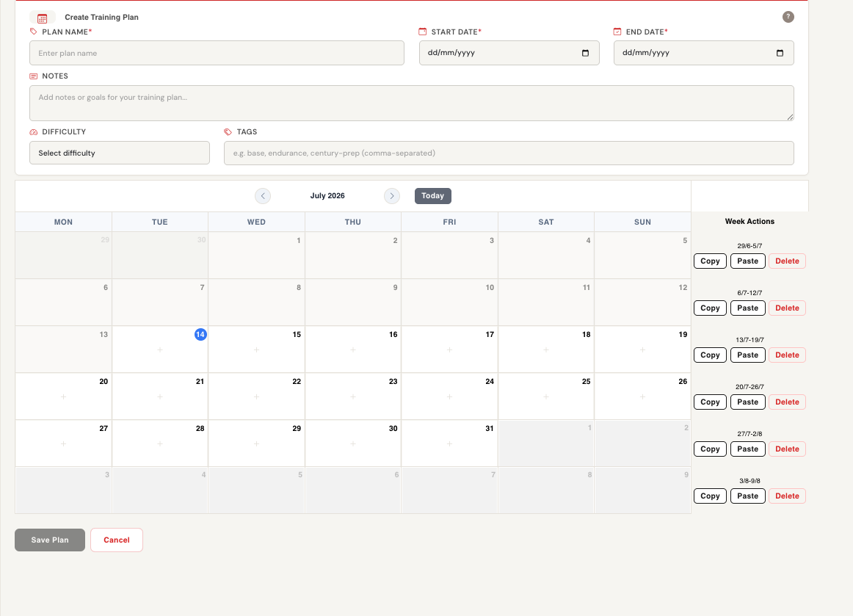Paste into week 29/6-5/7

pos(747,261)
